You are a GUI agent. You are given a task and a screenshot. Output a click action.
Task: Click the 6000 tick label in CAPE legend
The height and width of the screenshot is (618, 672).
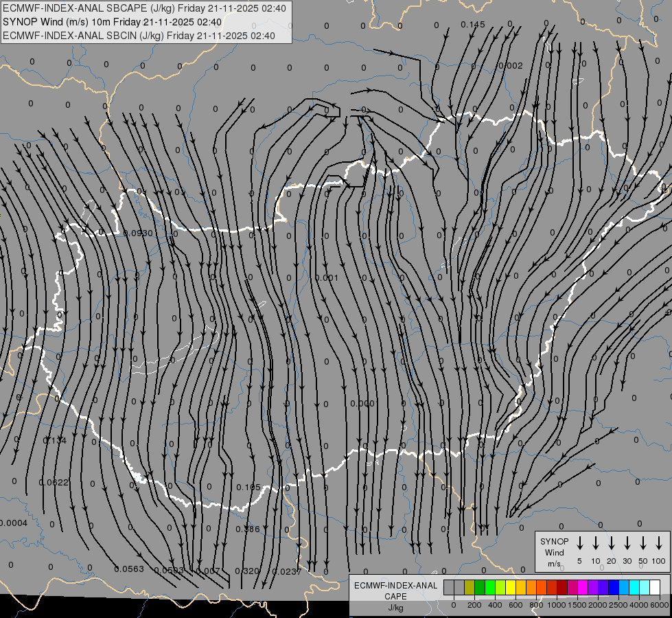tap(660, 605)
